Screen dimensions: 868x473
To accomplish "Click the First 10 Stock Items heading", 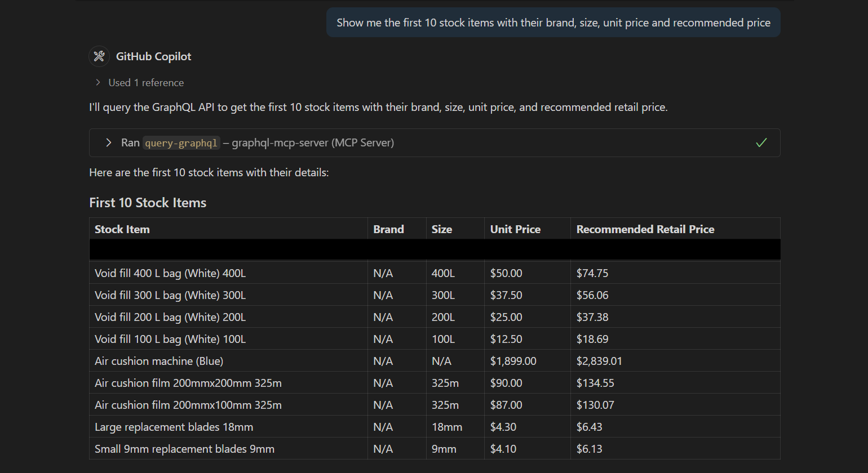I will [x=148, y=203].
